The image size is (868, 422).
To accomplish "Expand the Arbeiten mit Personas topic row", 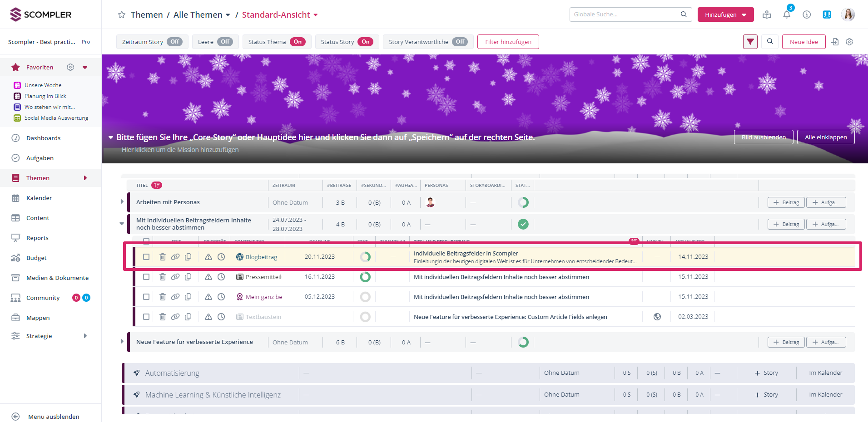I will (122, 201).
